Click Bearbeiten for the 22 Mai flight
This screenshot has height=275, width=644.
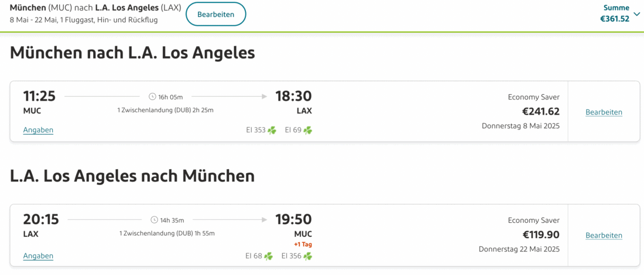tap(604, 235)
